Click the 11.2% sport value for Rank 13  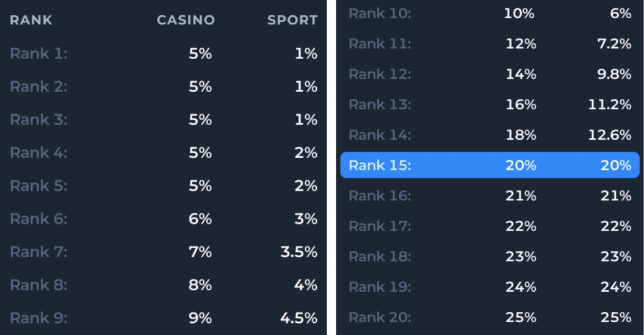pyautogui.click(x=610, y=105)
